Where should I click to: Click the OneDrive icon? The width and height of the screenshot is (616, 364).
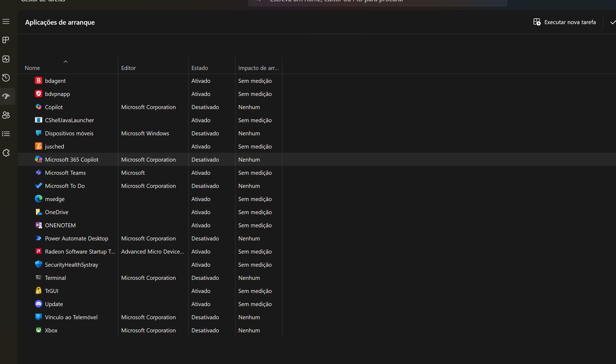pos(39,212)
